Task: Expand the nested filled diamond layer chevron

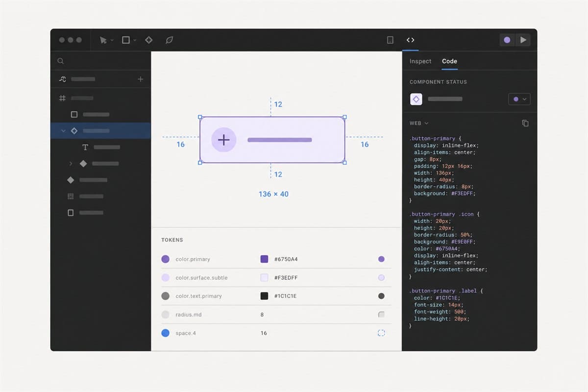Action: 71,163
